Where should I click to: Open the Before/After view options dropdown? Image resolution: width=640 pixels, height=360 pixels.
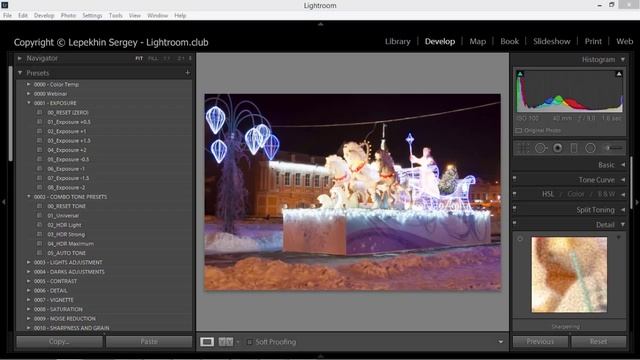238,342
